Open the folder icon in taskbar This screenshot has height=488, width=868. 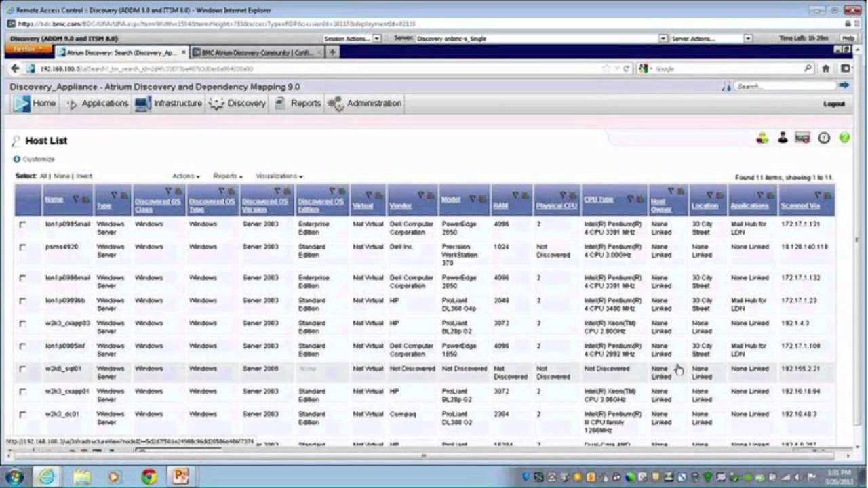81,476
